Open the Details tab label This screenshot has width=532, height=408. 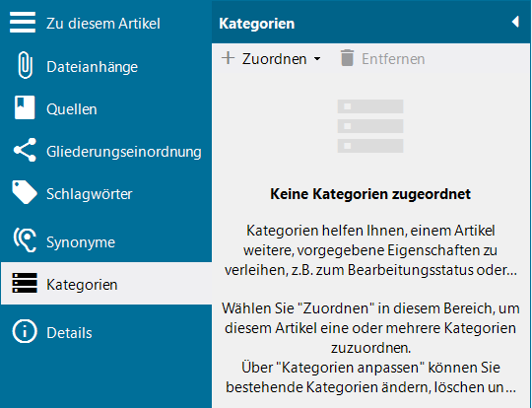tap(69, 333)
